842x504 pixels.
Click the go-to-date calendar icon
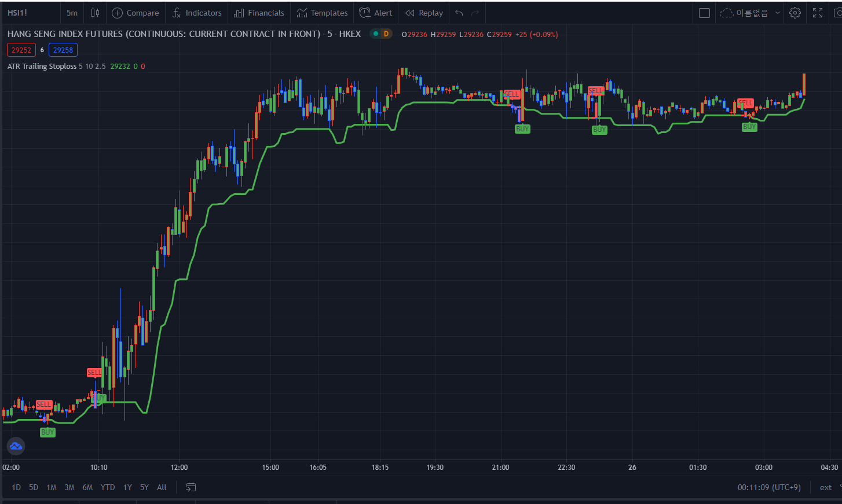(191, 487)
